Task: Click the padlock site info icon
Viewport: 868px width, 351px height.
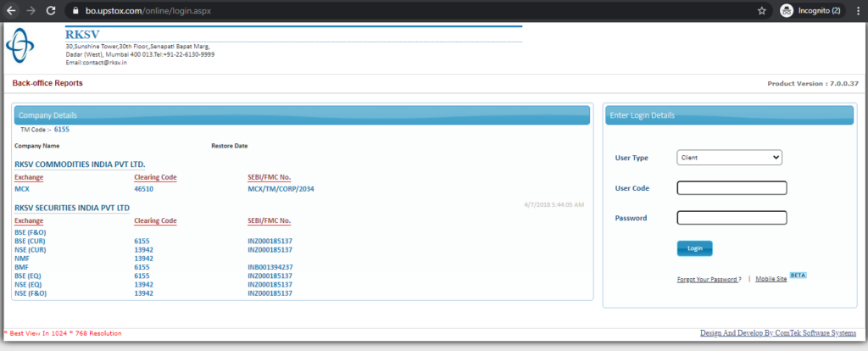Action: click(76, 10)
